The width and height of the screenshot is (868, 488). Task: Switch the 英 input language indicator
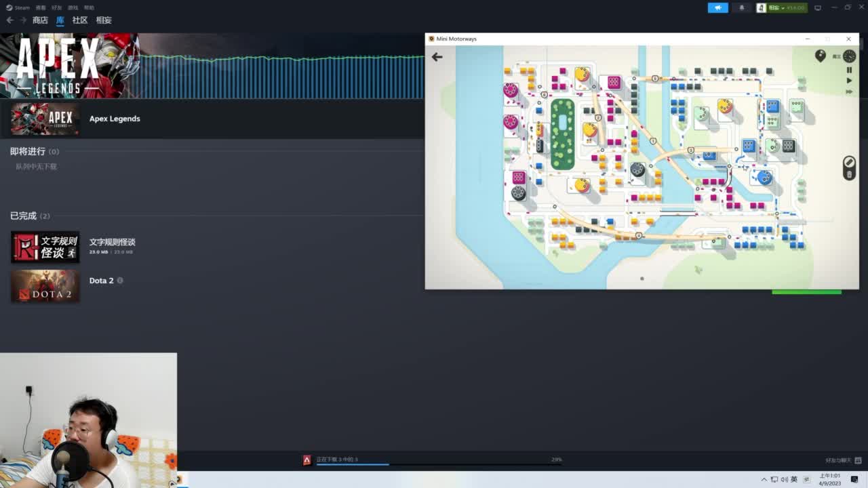coord(794,479)
